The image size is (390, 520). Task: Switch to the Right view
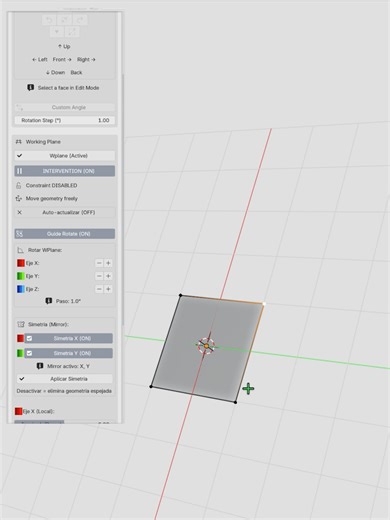86,59
